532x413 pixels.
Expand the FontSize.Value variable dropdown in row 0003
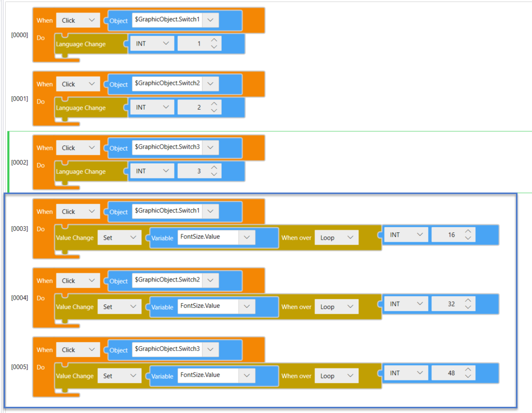pos(247,237)
